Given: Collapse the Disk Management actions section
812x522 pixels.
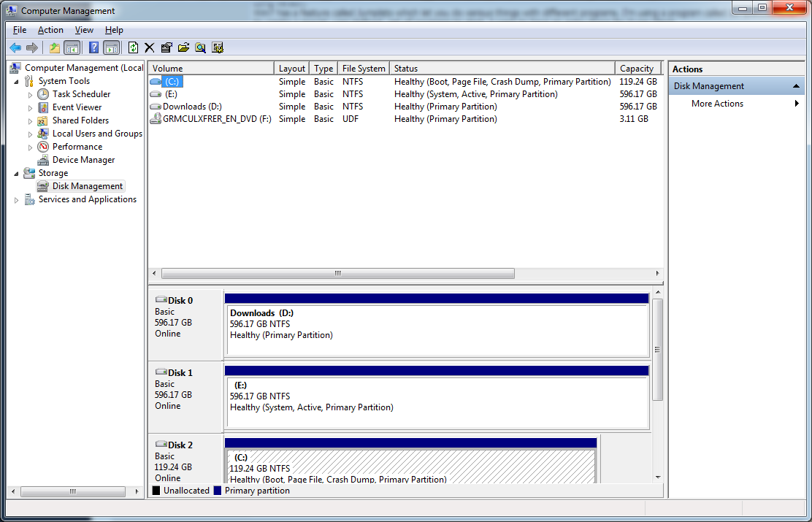Looking at the screenshot, I should 797,86.
